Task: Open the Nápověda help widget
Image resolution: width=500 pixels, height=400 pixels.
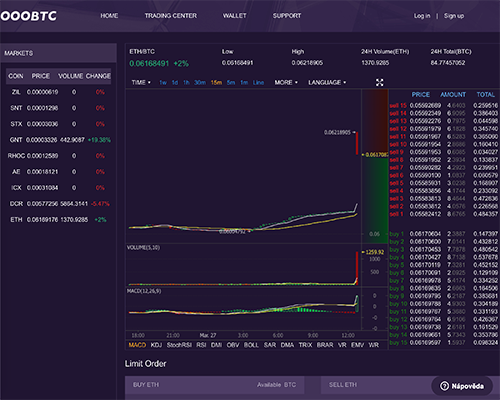Action: (x=462, y=386)
